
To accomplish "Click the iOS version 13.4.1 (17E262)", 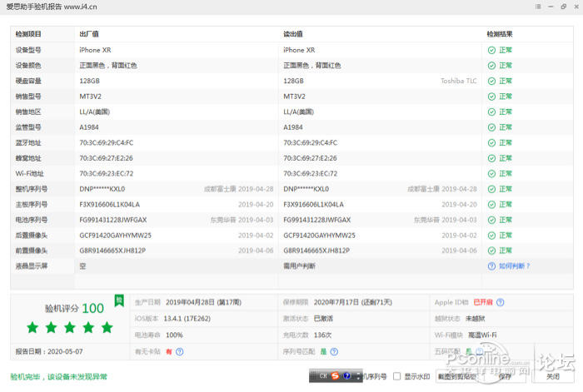I will tap(187, 319).
